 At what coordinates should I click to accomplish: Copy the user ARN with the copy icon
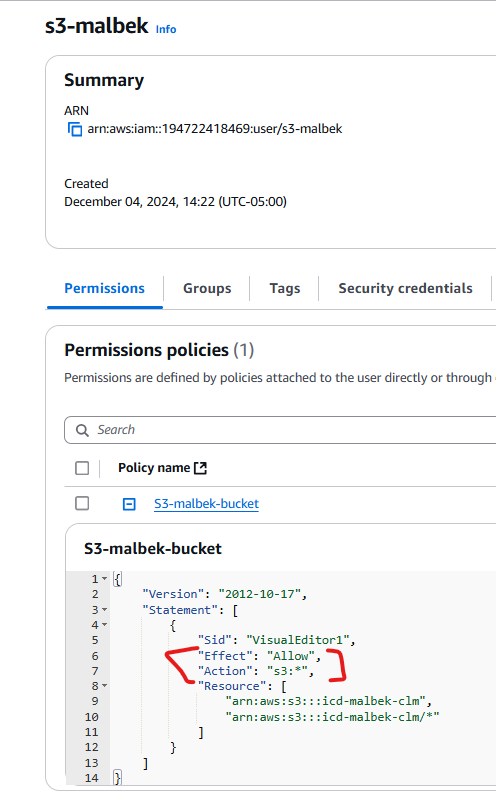tap(75, 129)
